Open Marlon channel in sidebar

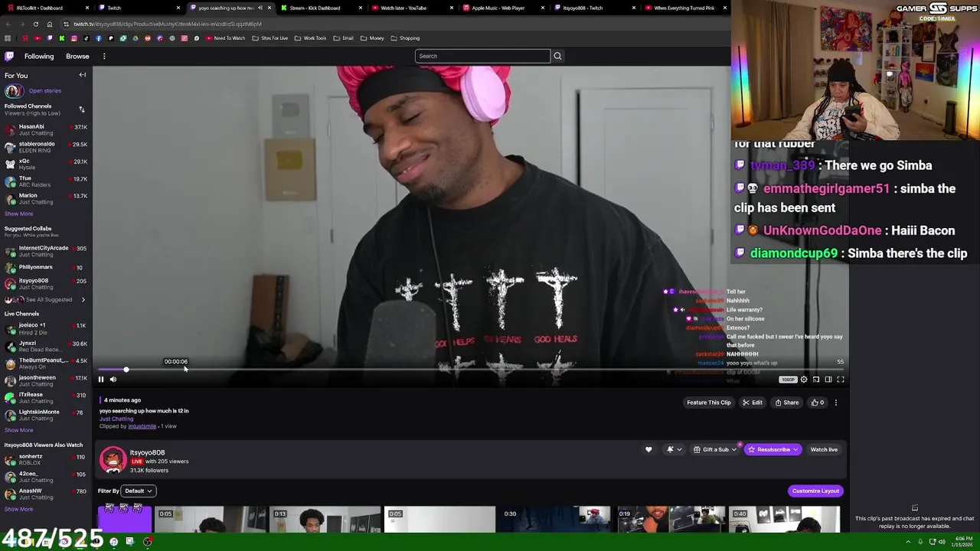click(x=46, y=198)
